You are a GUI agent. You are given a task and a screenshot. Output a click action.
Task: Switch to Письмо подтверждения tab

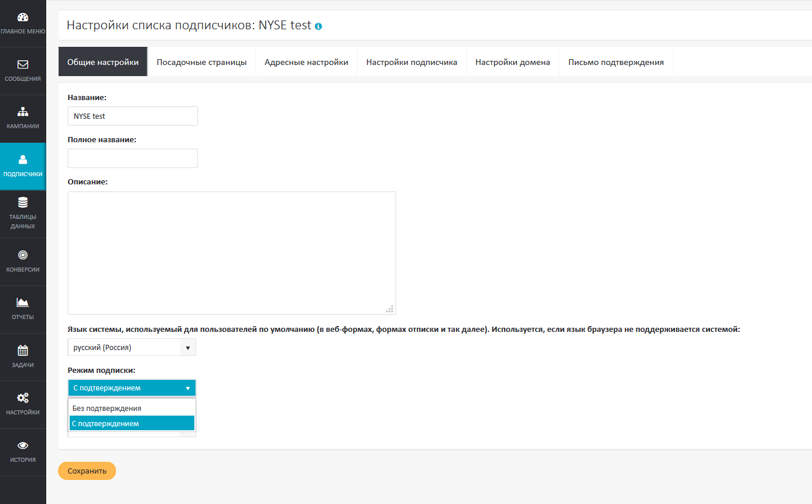616,62
